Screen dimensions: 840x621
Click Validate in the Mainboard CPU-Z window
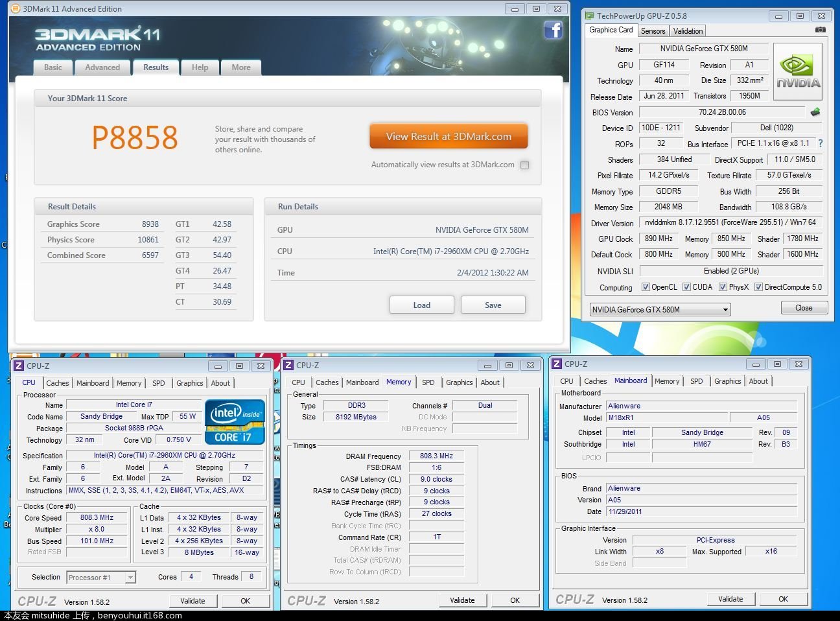730,599
